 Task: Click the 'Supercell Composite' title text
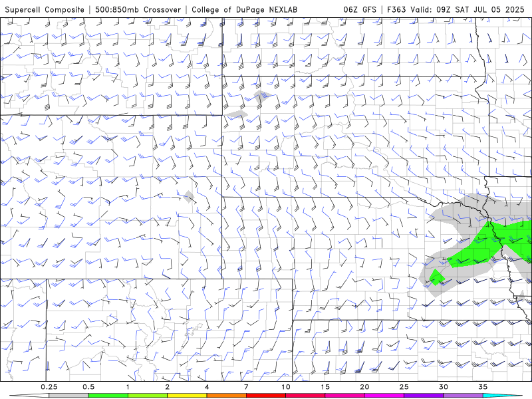pyautogui.click(x=45, y=10)
